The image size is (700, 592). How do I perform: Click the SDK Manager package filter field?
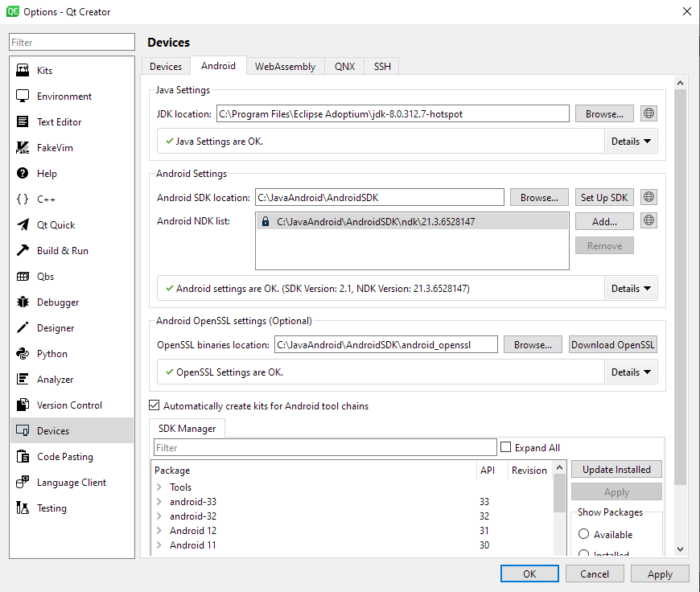click(x=325, y=447)
